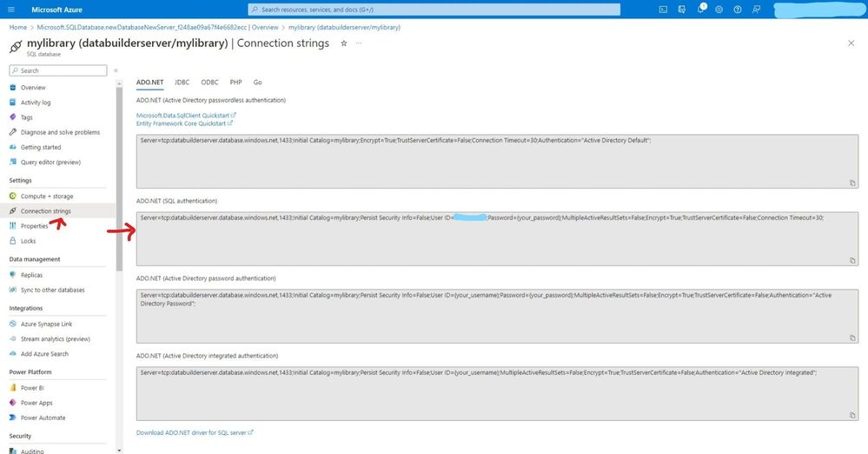Open Entity Framework Core Quickstart link
This screenshot has height=454, width=868.
coord(184,124)
